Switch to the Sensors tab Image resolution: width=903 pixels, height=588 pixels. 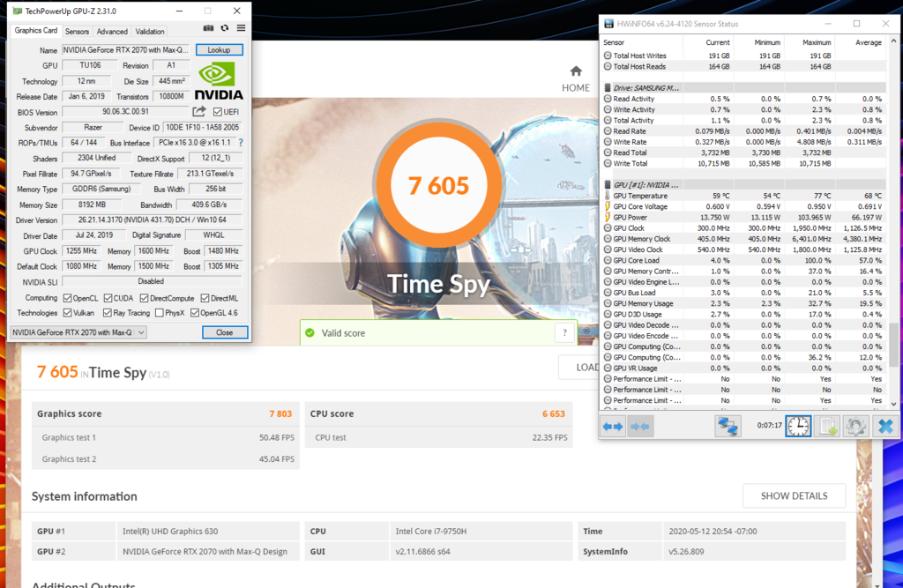pyautogui.click(x=77, y=32)
